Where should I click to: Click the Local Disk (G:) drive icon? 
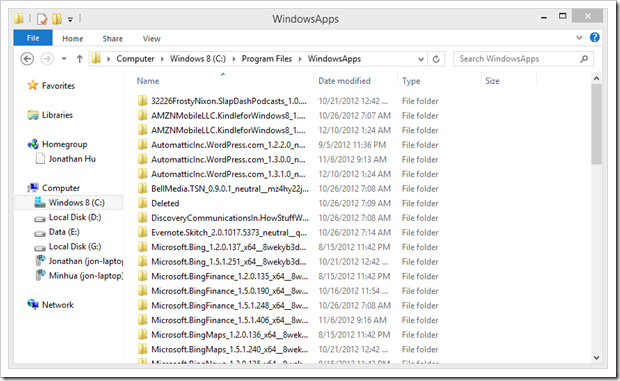pos(40,247)
